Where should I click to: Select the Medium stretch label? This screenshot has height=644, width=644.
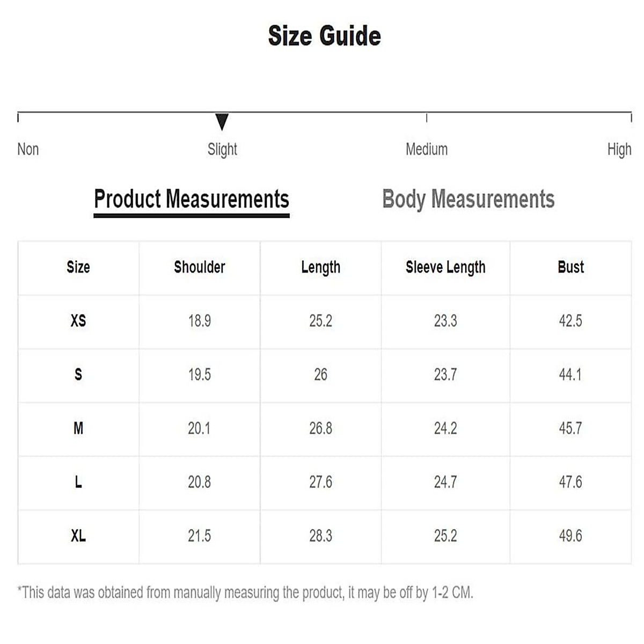pyautogui.click(x=427, y=149)
